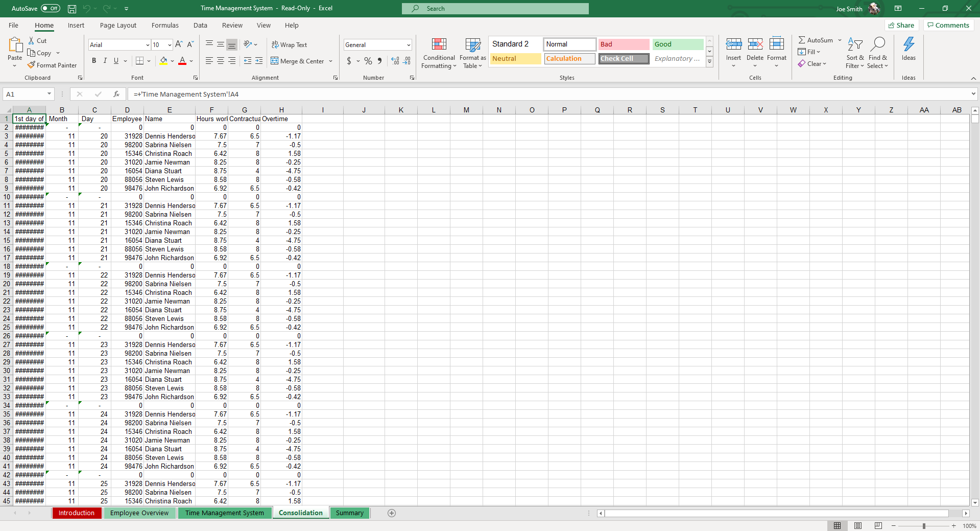This screenshot has height=531, width=980.
Task: Click the Insert Function fx icon
Action: [116, 94]
